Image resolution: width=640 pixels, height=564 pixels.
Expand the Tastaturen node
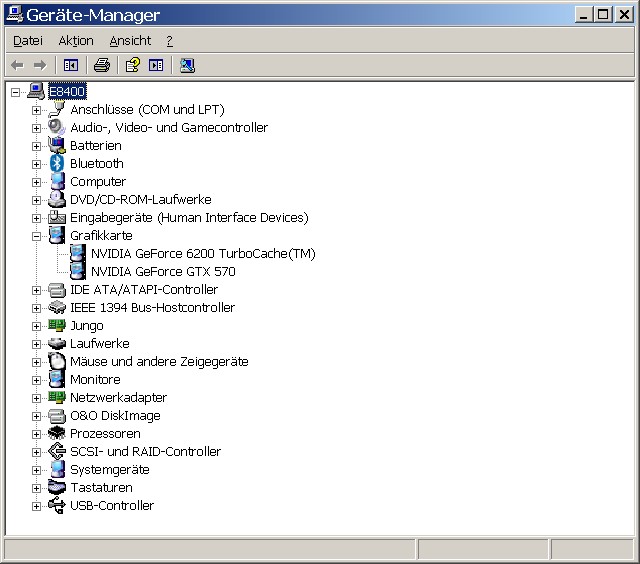[x=36, y=489]
